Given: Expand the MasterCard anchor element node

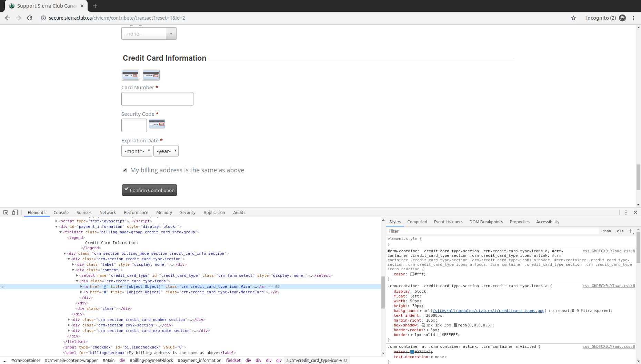Looking at the screenshot, I should click(x=81, y=292).
